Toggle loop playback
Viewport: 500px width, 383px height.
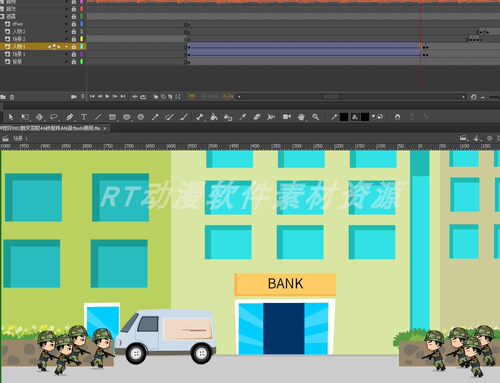143,97
